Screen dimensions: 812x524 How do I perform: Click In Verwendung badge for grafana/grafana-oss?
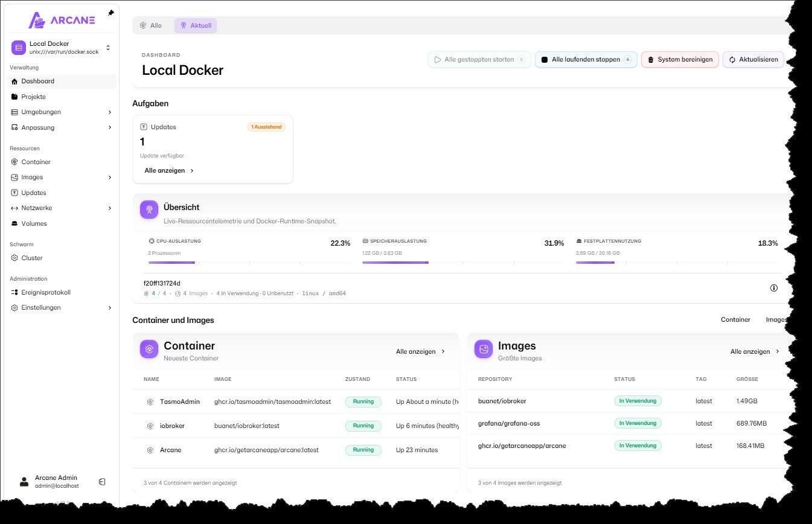point(638,423)
